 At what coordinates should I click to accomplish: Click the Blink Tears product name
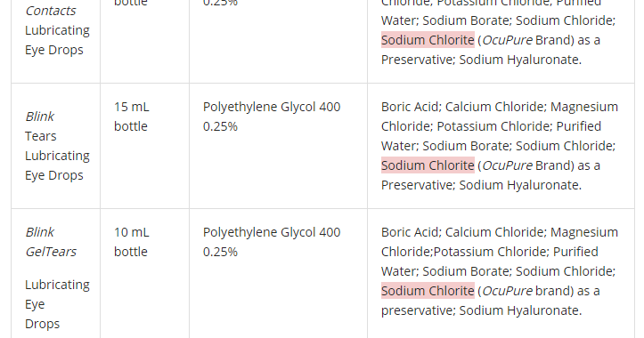coord(40,126)
